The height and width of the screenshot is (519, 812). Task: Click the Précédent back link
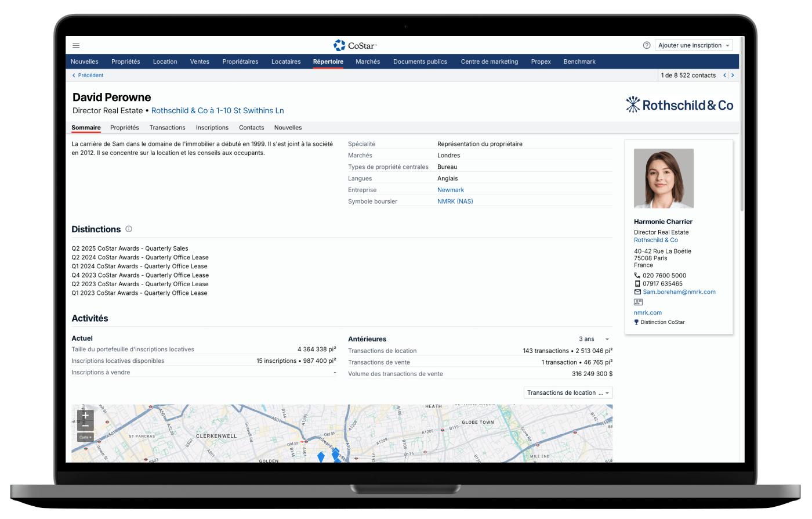tap(88, 75)
